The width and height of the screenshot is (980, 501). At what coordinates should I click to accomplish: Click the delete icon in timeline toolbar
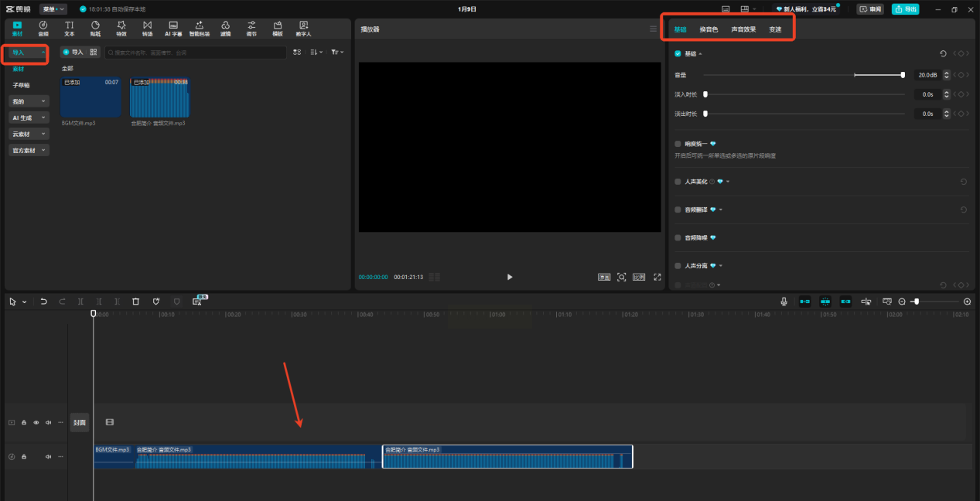135,302
